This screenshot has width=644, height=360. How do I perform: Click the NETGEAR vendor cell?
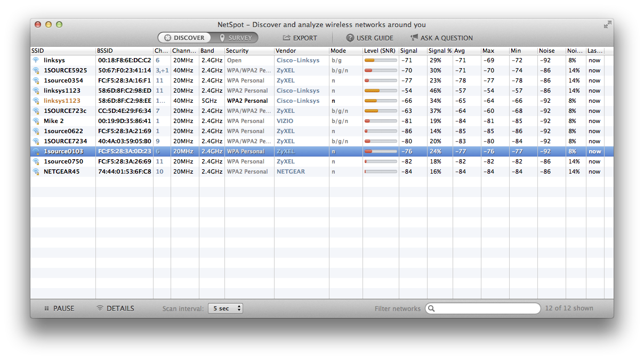coord(291,171)
